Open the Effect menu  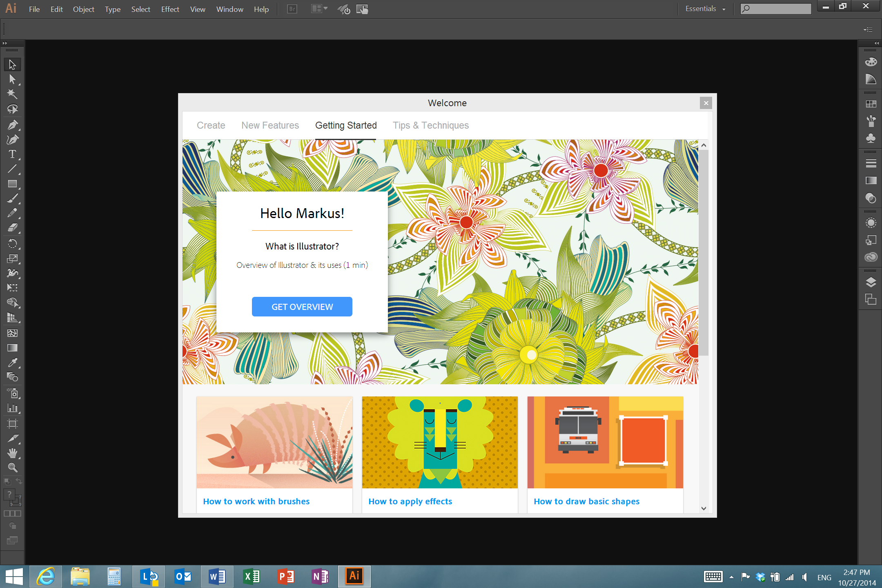[x=170, y=9]
